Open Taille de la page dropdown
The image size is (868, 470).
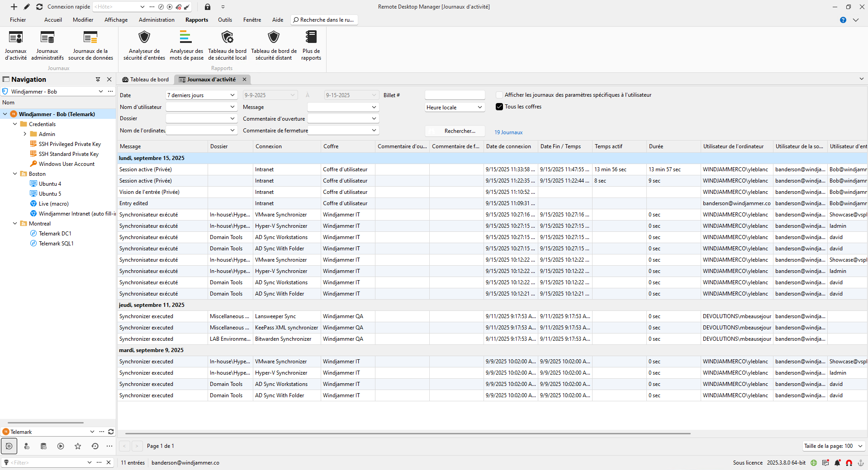pos(834,446)
